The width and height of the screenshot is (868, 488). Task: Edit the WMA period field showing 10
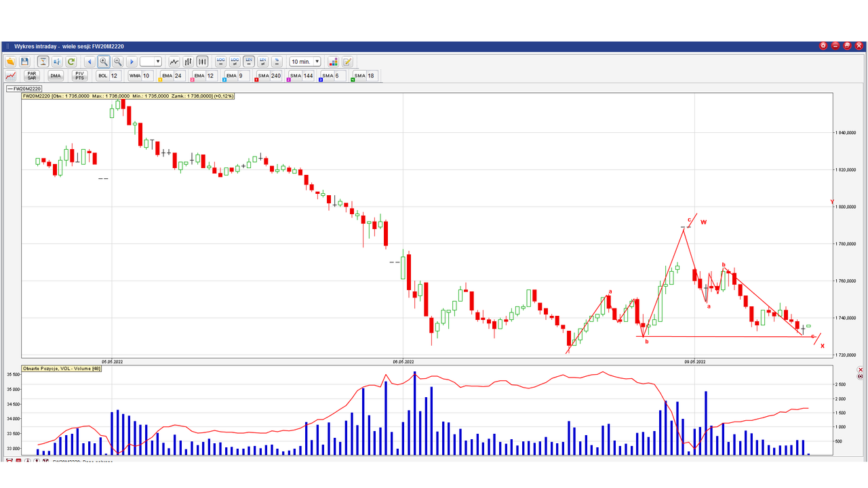pyautogui.click(x=146, y=76)
